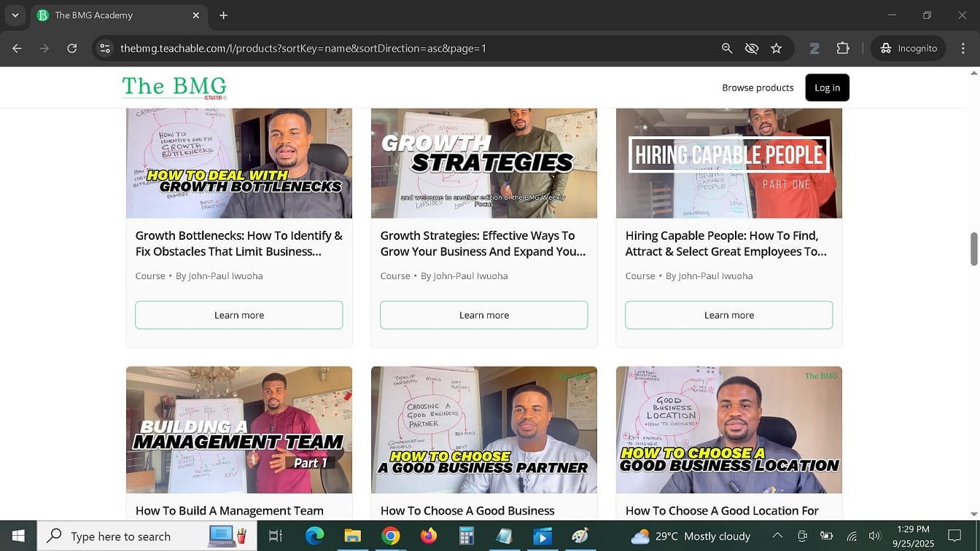Expand the tab search dropdown arrow
This screenshot has width=980, height=551.
pos(15,15)
